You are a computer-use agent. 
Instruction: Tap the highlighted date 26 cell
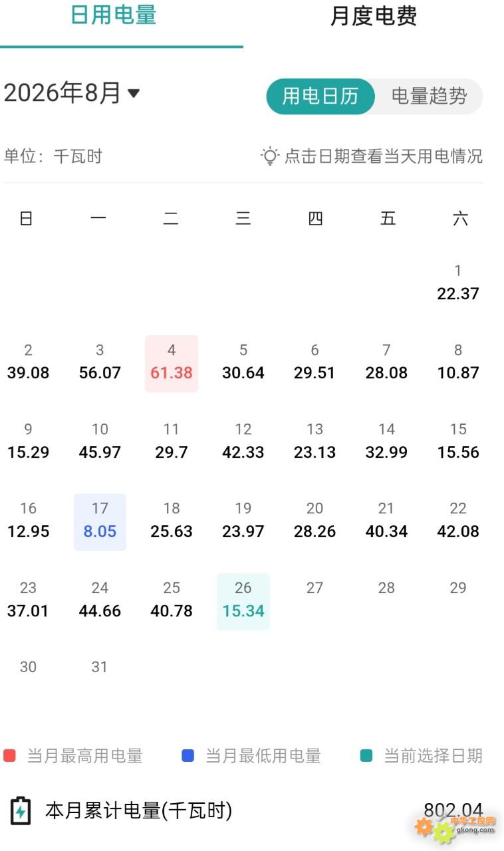(x=243, y=601)
